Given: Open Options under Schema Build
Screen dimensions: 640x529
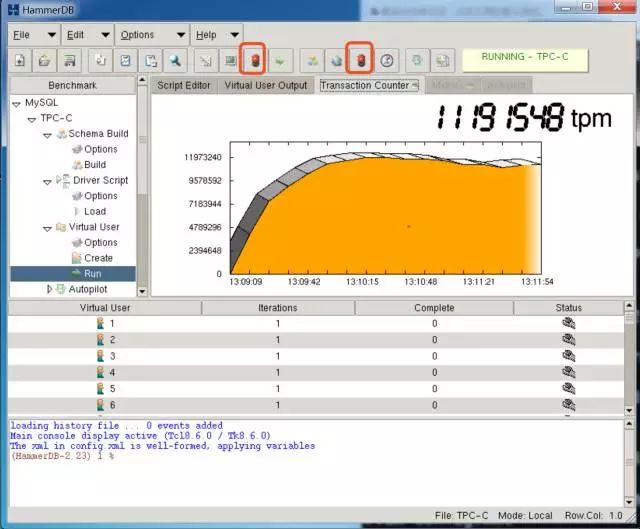Looking at the screenshot, I should pos(100,149).
